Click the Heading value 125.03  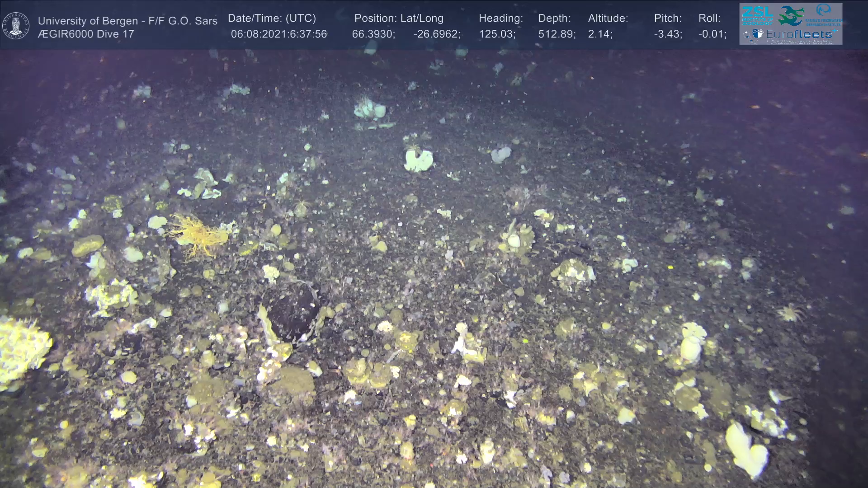click(x=496, y=34)
